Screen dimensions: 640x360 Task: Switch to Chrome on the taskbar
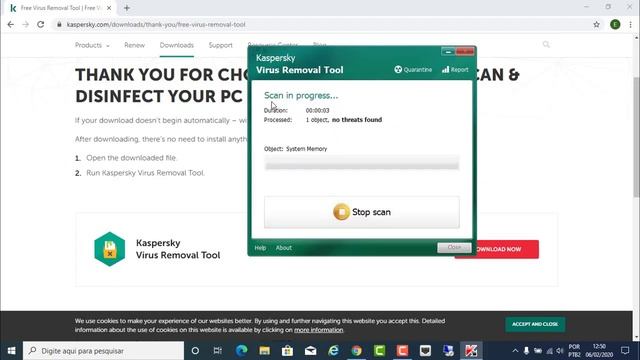356,351
